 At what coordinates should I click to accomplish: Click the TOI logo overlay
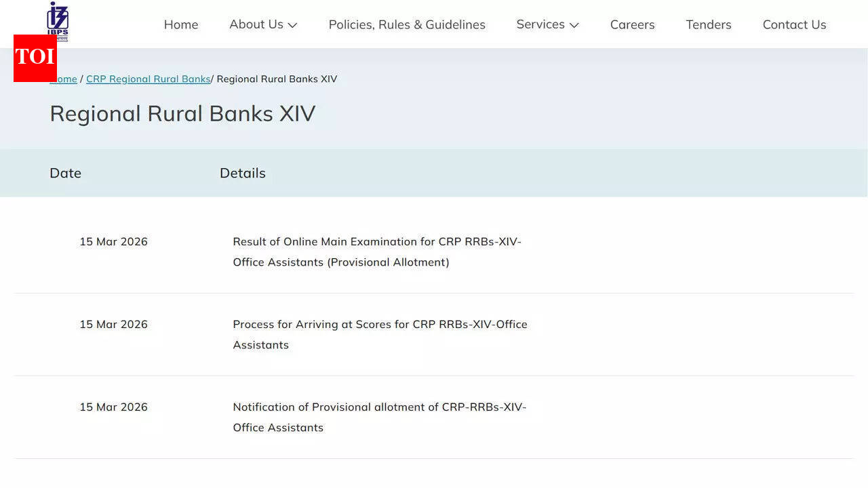pos(35,58)
